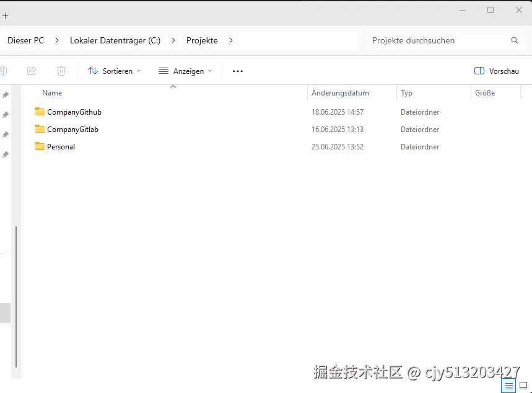Screen dimensions: 532x393
Task: Click date 18.06.2025 14:57
Action: click(338, 112)
